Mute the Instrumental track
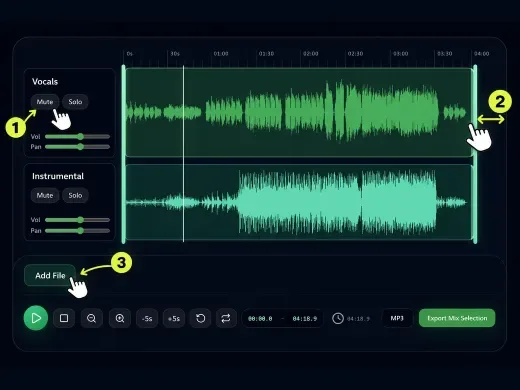The image size is (520, 390). pos(45,195)
